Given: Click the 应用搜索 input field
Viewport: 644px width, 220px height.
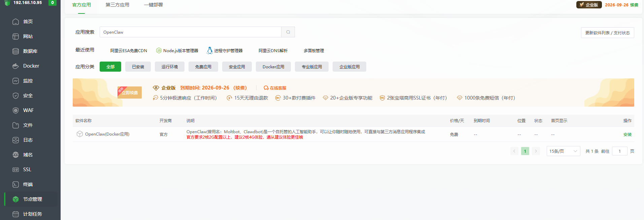Looking at the screenshot, I should pyautogui.click(x=190, y=32).
